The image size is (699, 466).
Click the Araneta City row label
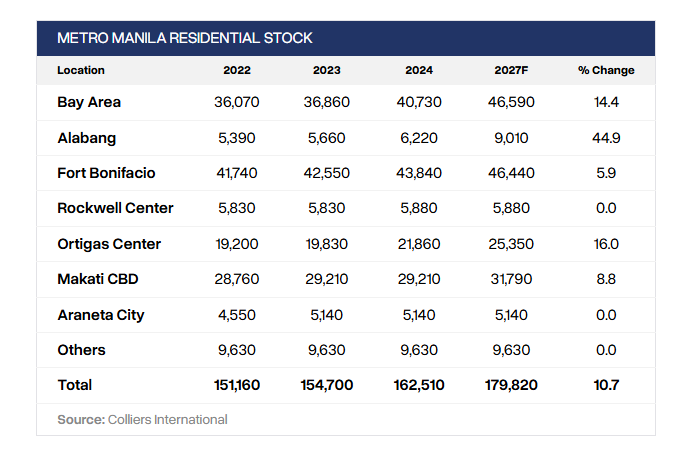tap(101, 315)
